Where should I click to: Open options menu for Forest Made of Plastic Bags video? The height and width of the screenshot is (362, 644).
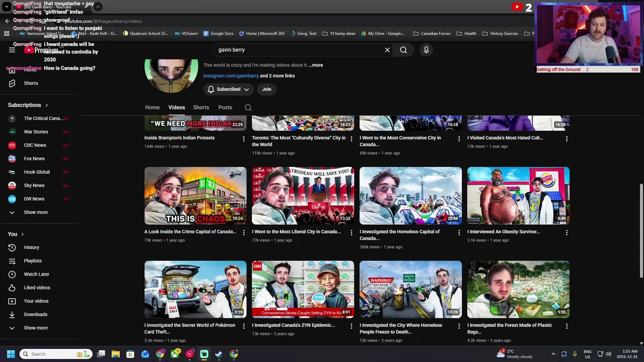pyautogui.click(x=567, y=326)
